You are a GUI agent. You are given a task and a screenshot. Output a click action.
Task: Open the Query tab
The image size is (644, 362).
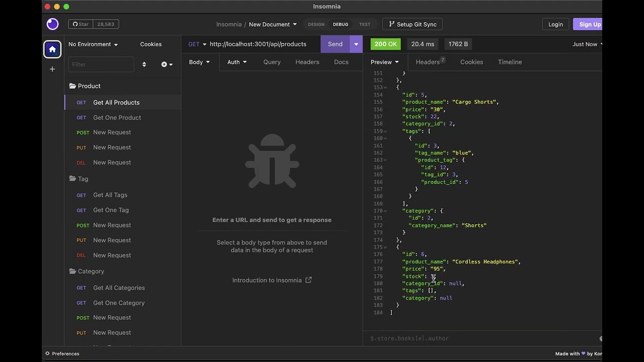tap(272, 62)
